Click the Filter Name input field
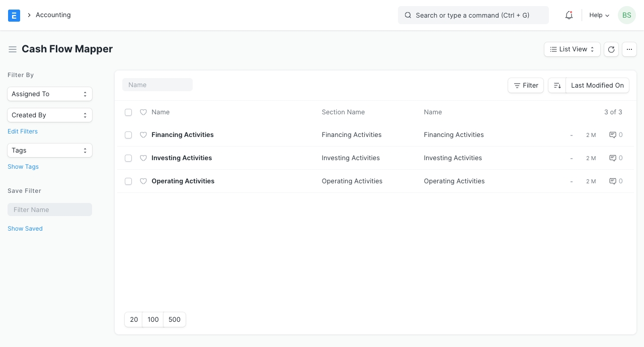This screenshot has height=347, width=644. pos(50,210)
